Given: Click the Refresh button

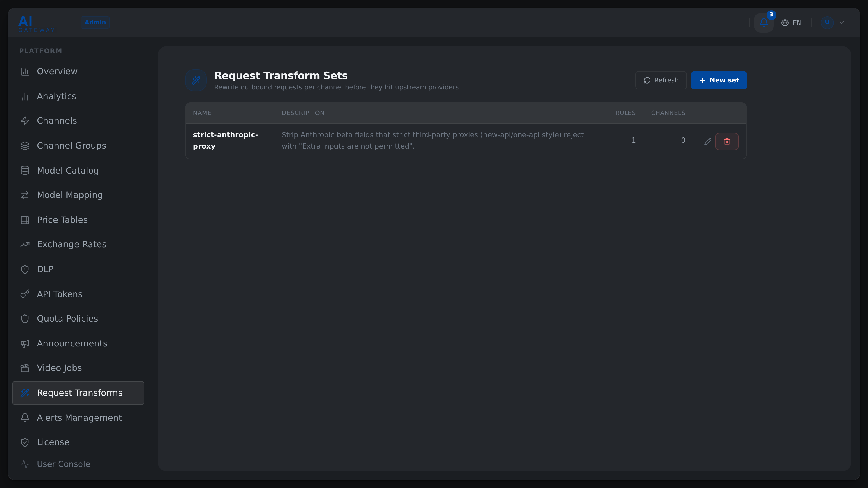Looking at the screenshot, I should pos(661,80).
